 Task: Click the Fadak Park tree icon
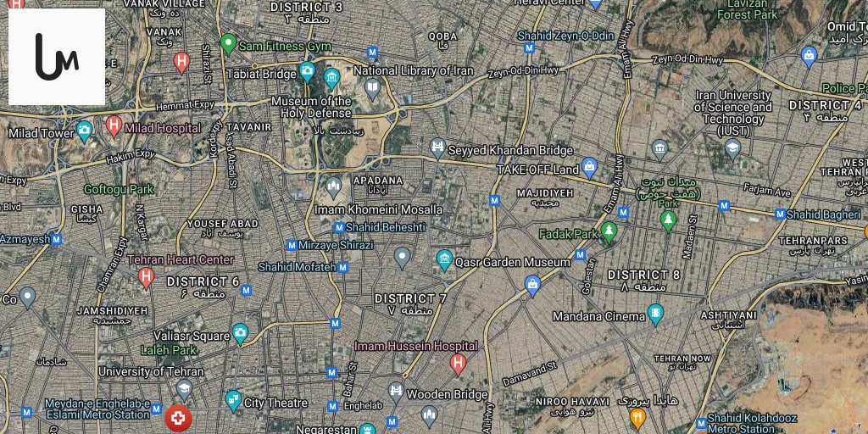click(609, 232)
